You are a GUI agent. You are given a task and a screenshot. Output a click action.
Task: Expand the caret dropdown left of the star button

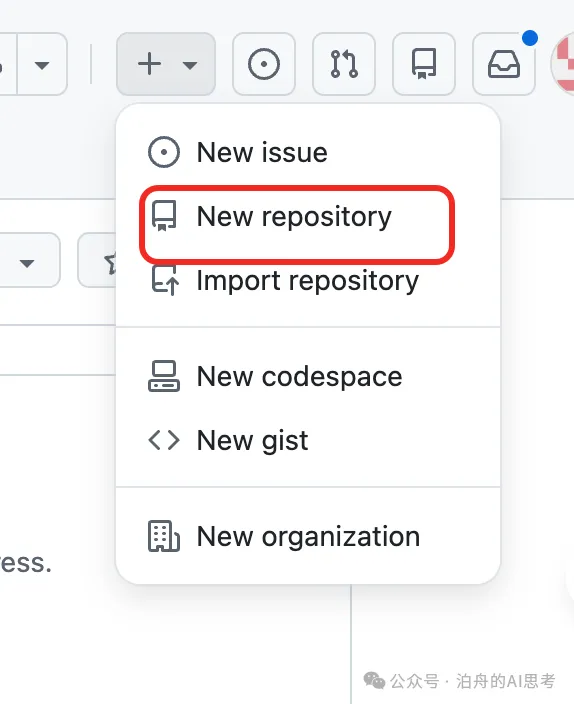[x=27, y=263]
